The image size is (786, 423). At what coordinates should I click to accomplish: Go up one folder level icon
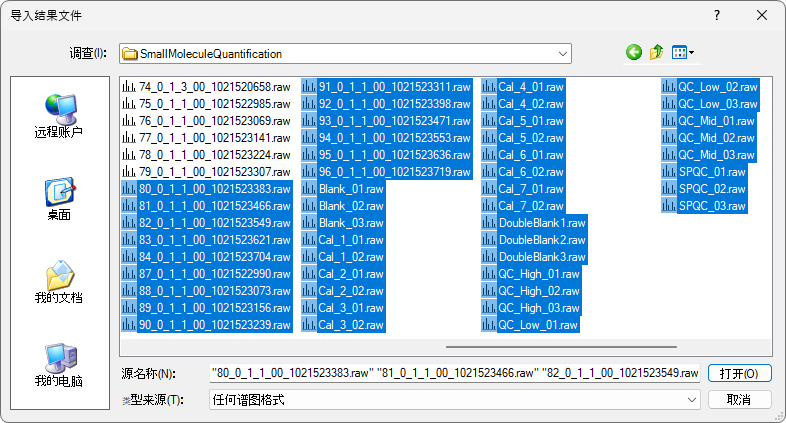coord(657,53)
